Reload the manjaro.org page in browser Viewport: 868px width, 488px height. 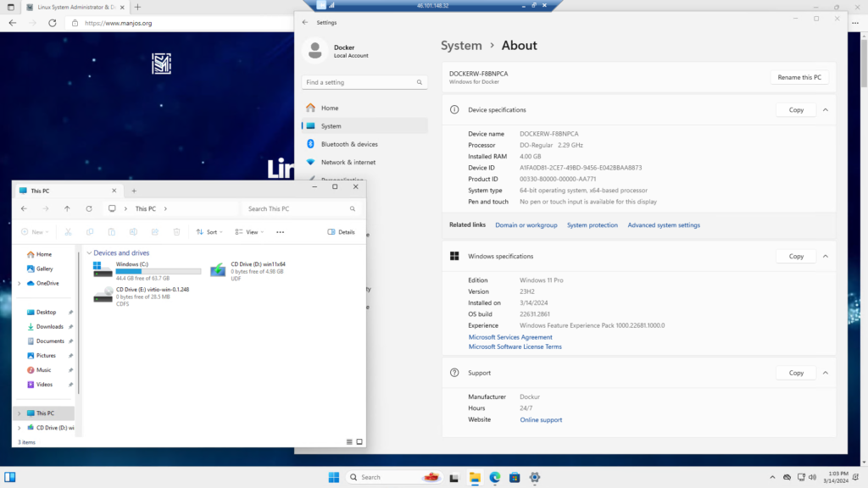52,23
